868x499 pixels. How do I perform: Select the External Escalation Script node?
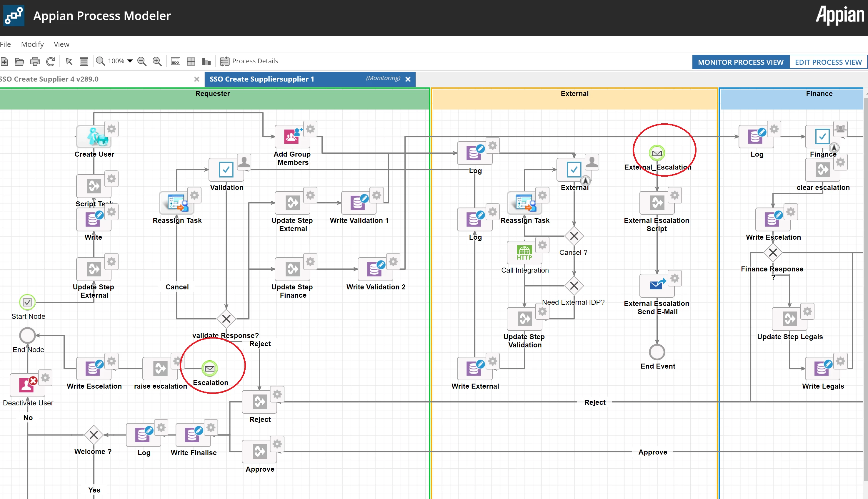657,203
